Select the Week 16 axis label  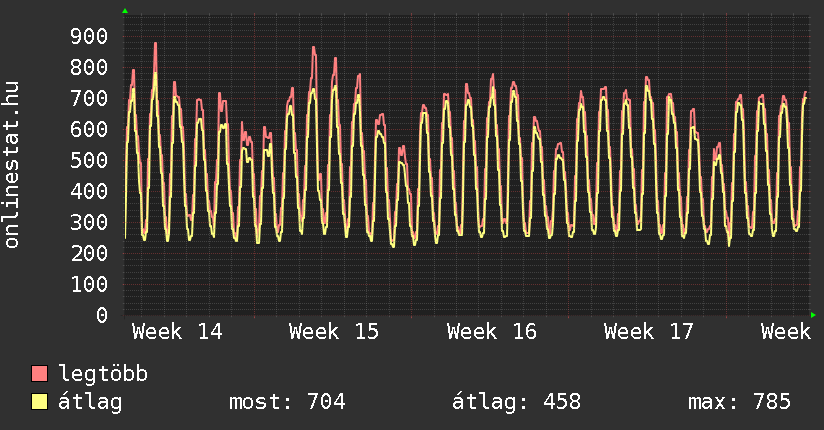pos(492,331)
